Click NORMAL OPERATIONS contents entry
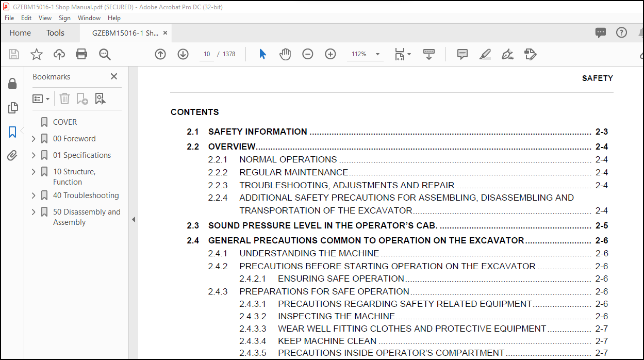The image size is (644, 360). pos(288,159)
